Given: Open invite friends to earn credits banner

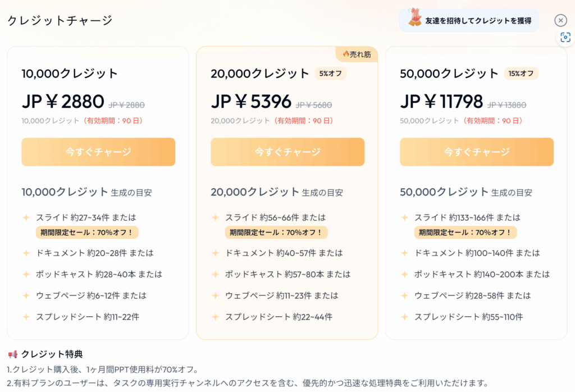Looking at the screenshot, I should click(469, 21).
